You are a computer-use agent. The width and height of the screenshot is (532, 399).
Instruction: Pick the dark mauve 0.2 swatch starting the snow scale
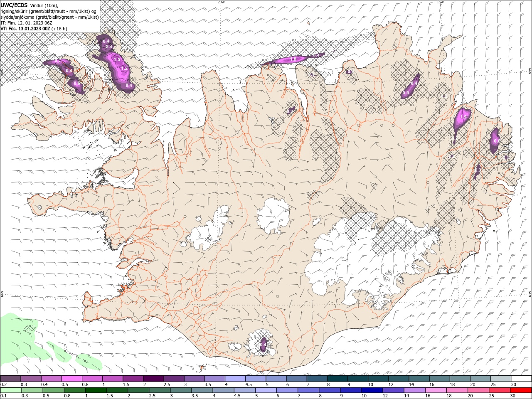[10, 379]
